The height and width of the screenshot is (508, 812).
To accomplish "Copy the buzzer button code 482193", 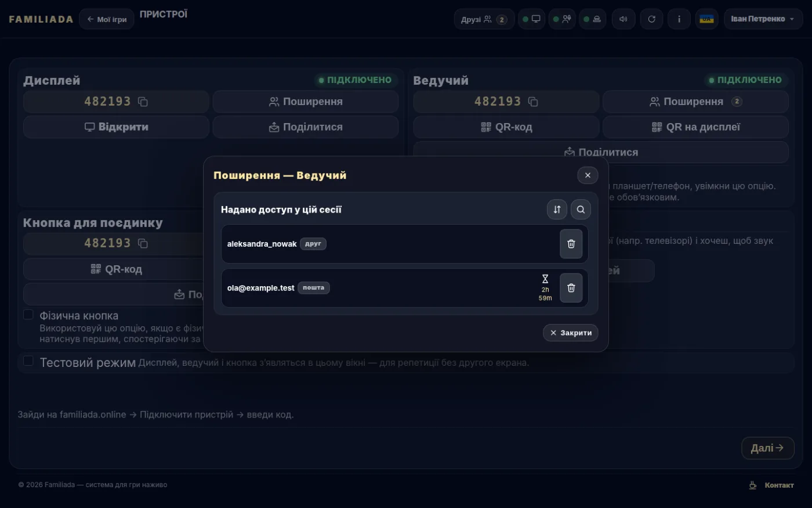I will pos(143,243).
